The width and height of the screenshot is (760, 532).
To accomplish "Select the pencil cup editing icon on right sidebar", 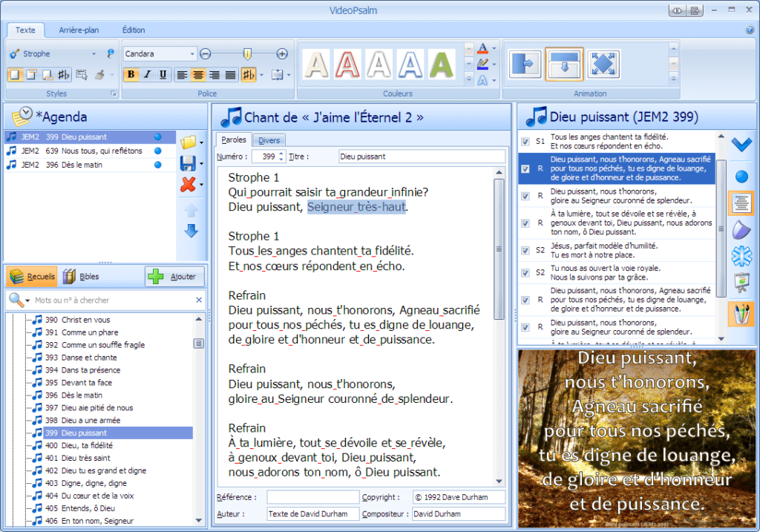I will click(741, 313).
